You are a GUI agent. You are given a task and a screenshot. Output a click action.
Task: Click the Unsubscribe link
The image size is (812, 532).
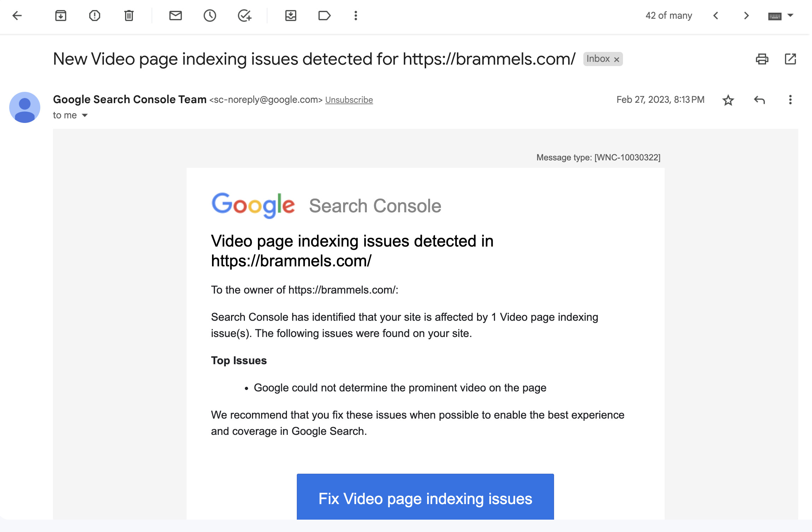(349, 100)
